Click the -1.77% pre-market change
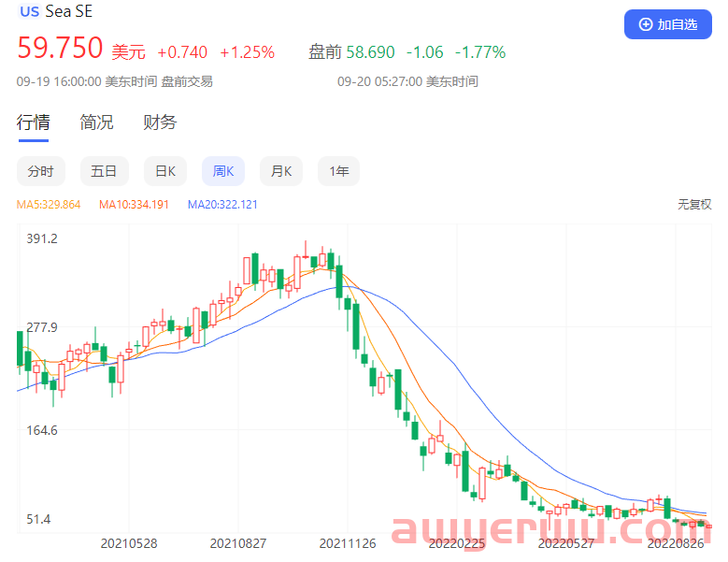 (480, 52)
